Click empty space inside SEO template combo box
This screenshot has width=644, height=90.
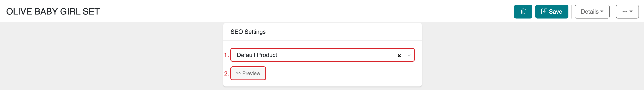tap(338, 55)
